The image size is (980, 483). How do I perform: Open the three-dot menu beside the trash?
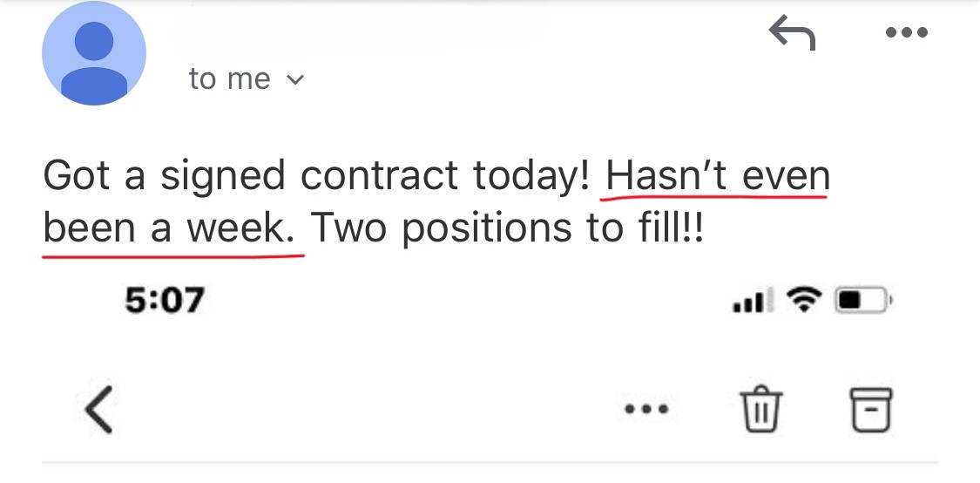click(647, 409)
